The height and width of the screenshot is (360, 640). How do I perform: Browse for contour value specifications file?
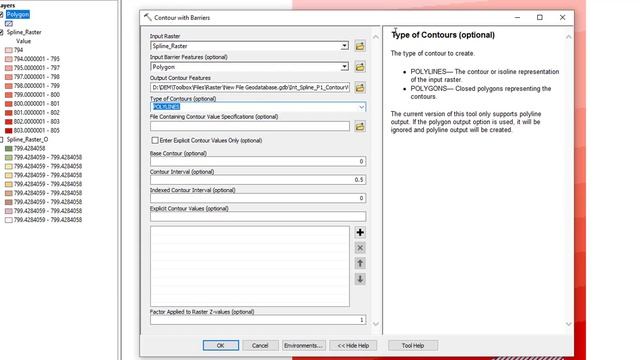point(360,127)
